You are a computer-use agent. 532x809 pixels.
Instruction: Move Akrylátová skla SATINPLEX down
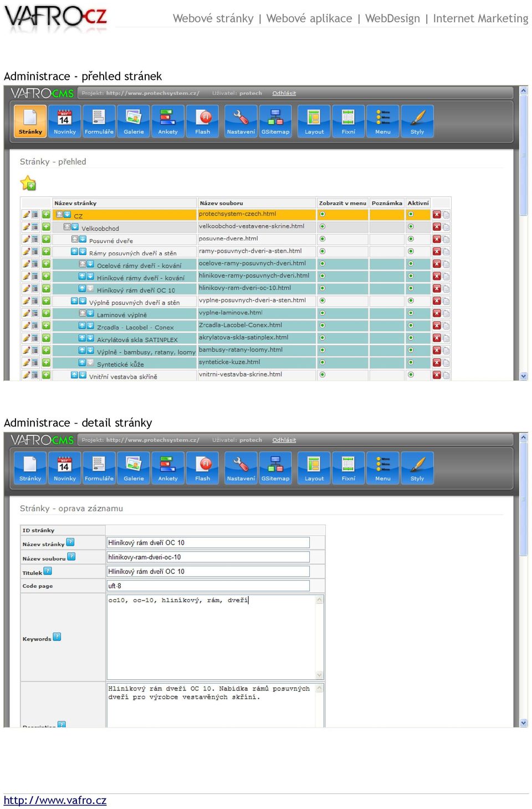point(90,338)
